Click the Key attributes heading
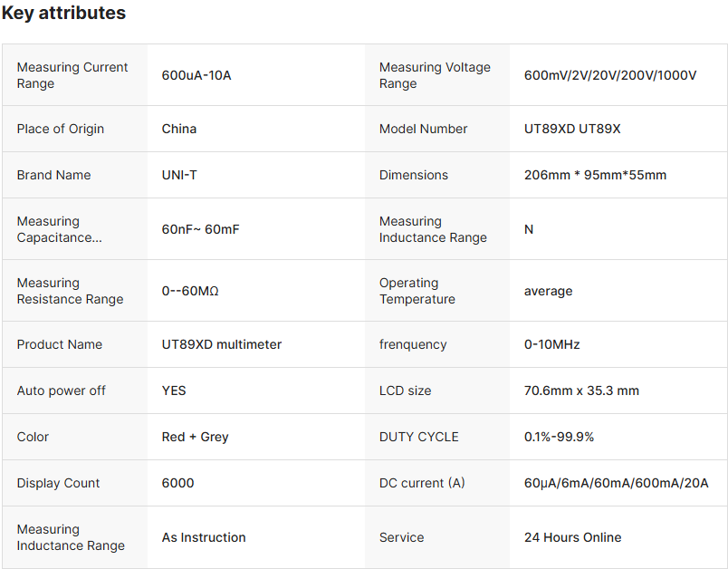This screenshot has height=569, width=728. coord(63,14)
